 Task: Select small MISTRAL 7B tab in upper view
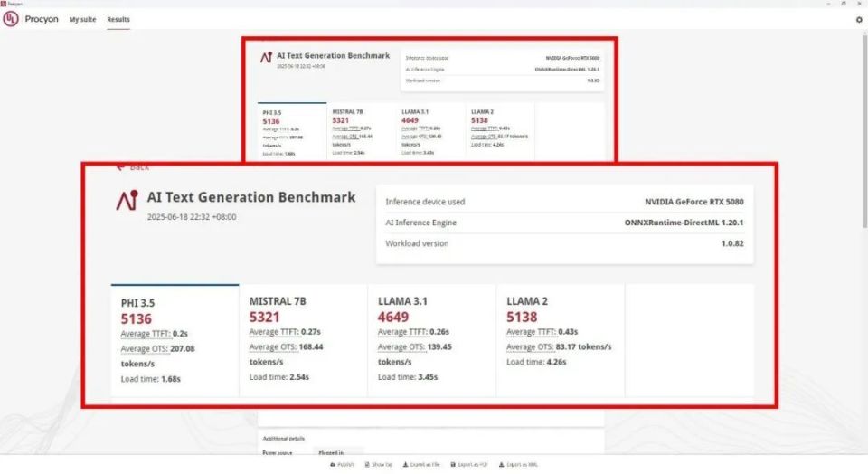pyautogui.click(x=362, y=132)
